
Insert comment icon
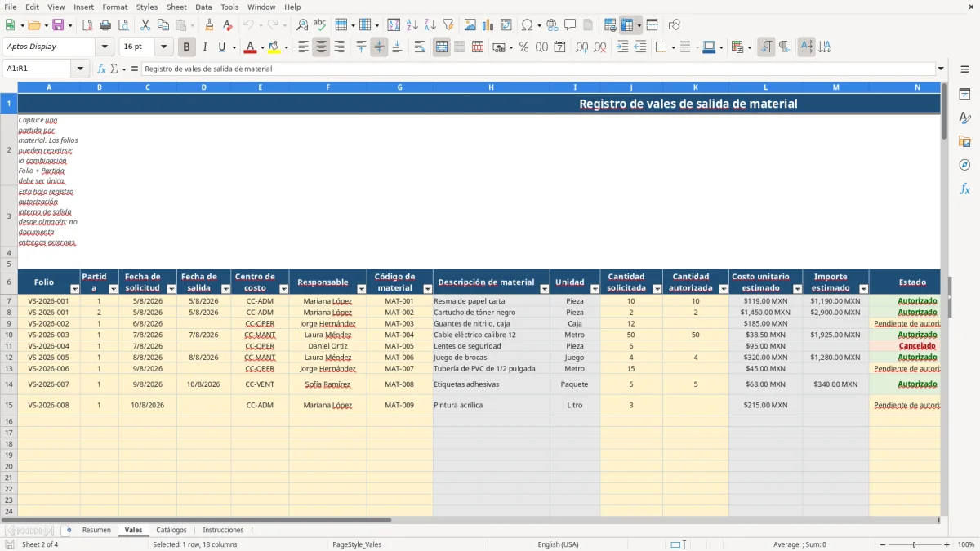click(x=570, y=24)
